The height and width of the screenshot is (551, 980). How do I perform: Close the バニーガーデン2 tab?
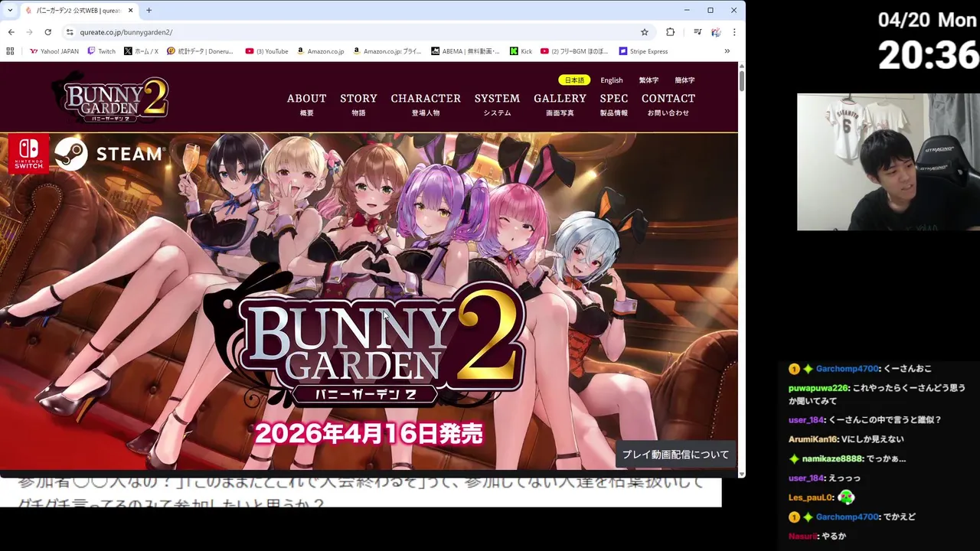[x=130, y=10]
